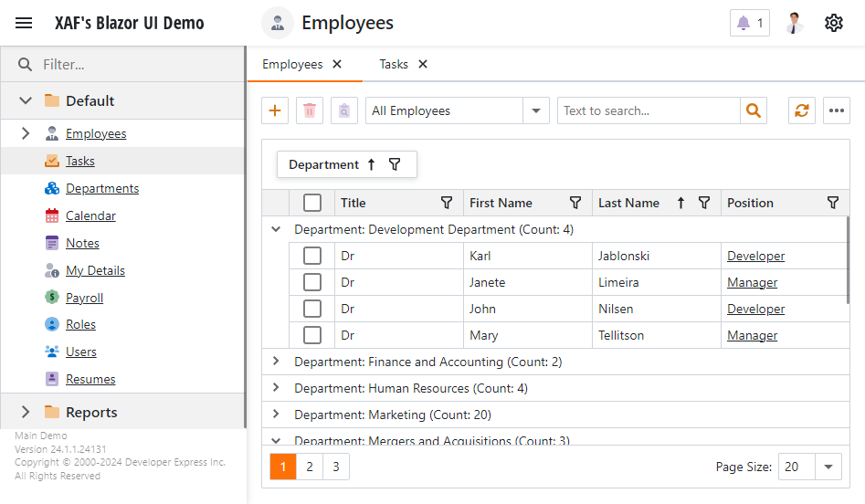The image size is (865, 504).
Task: Expand the Human Resources group
Action: [276, 388]
